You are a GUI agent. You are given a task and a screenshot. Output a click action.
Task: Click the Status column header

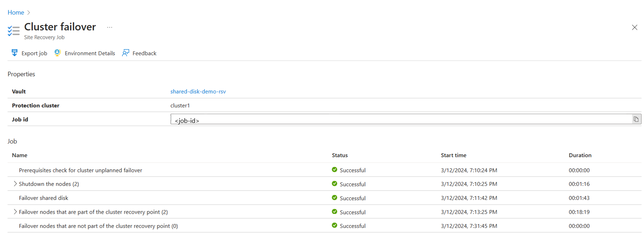point(340,155)
